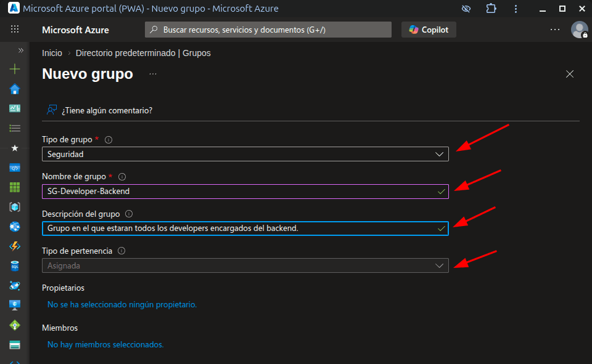
Task: Go to Directorio predeterminado | Grupos breadcrumb
Action: point(143,53)
